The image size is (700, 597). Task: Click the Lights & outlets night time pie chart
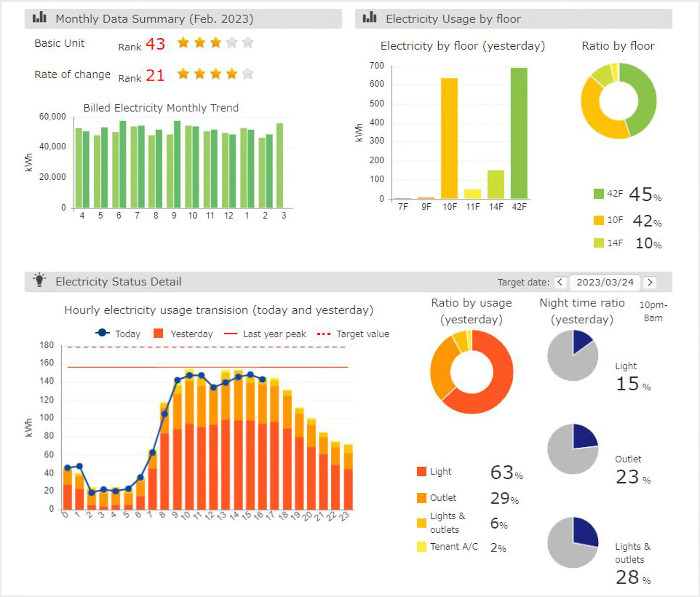572,542
